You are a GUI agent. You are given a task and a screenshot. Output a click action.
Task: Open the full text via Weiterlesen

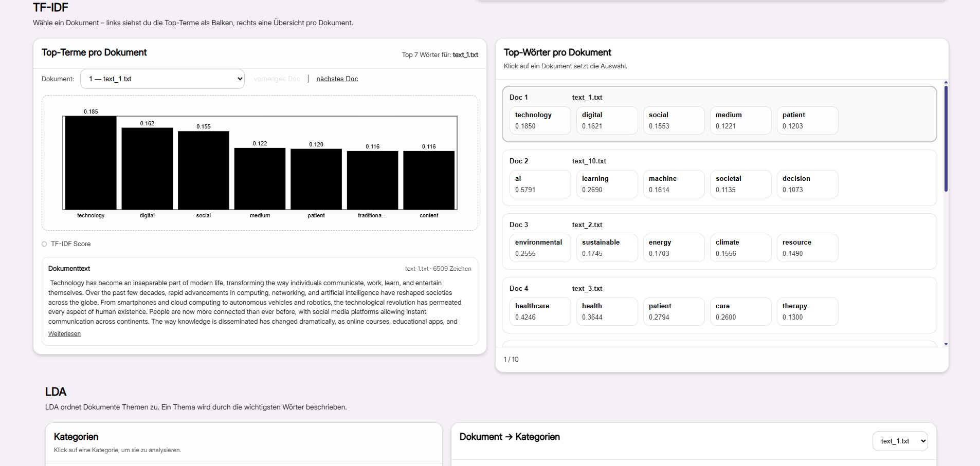64,333
